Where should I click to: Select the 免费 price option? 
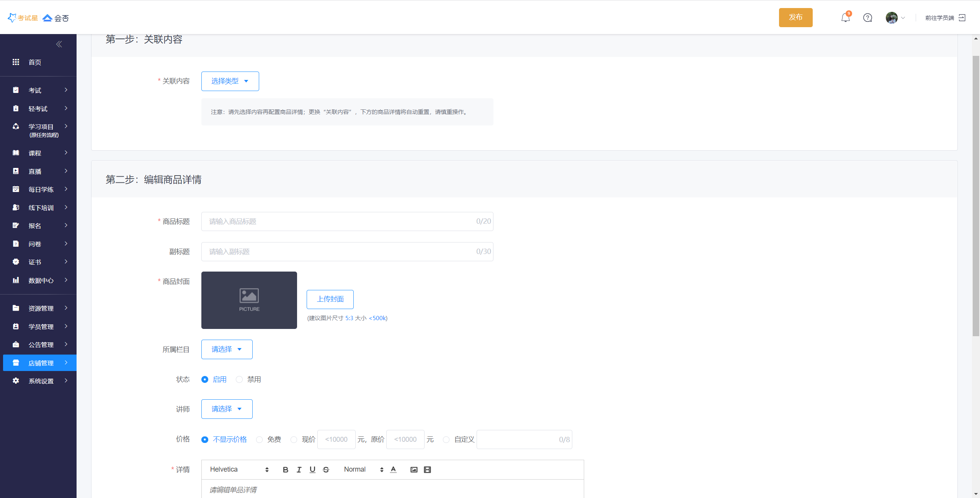[x=260, y=439]
